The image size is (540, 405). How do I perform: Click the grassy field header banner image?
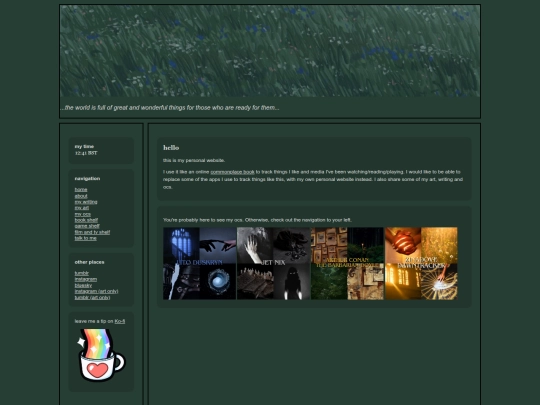270,51
